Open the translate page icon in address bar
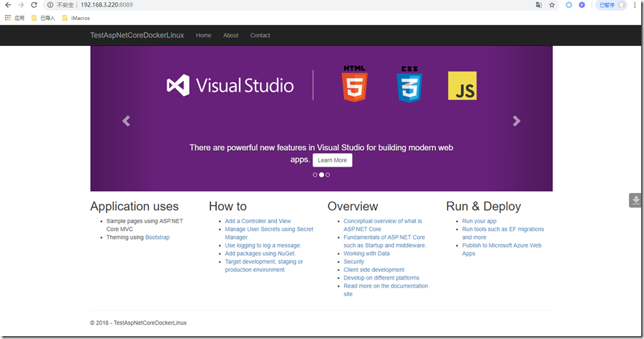644x339 pixels. (x=539, y=5)
